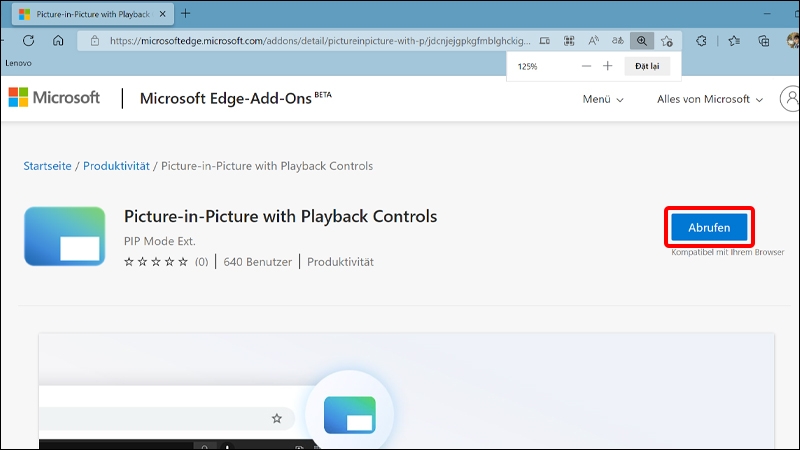Click the extension's blue PiP icon
The width and height of the screenshot is (800, 450).
point(65,236)
